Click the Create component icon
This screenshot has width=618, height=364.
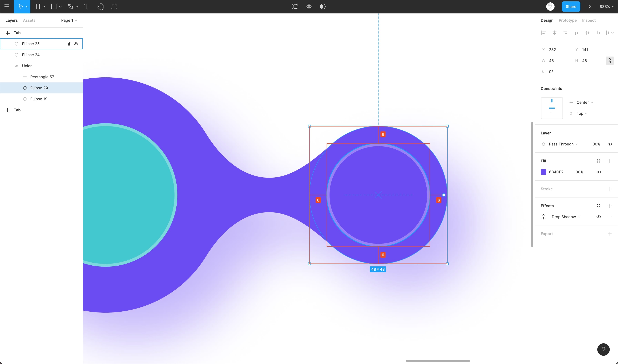[x=309, y=7]
